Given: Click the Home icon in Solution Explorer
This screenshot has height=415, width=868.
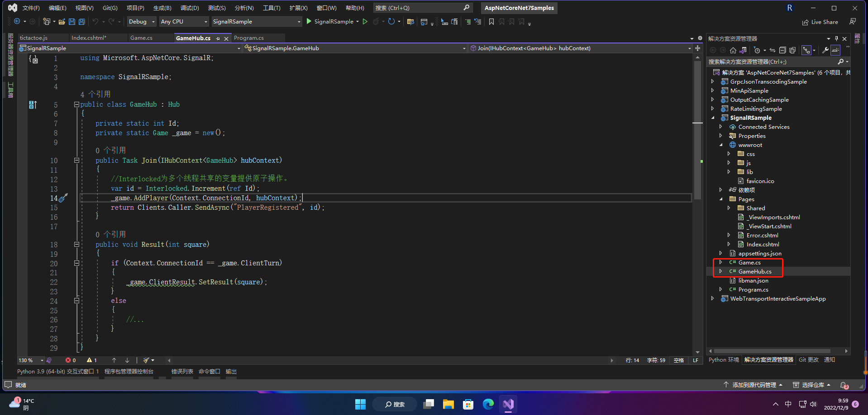Looking at the screenshot, I should (x=733, y=50).
